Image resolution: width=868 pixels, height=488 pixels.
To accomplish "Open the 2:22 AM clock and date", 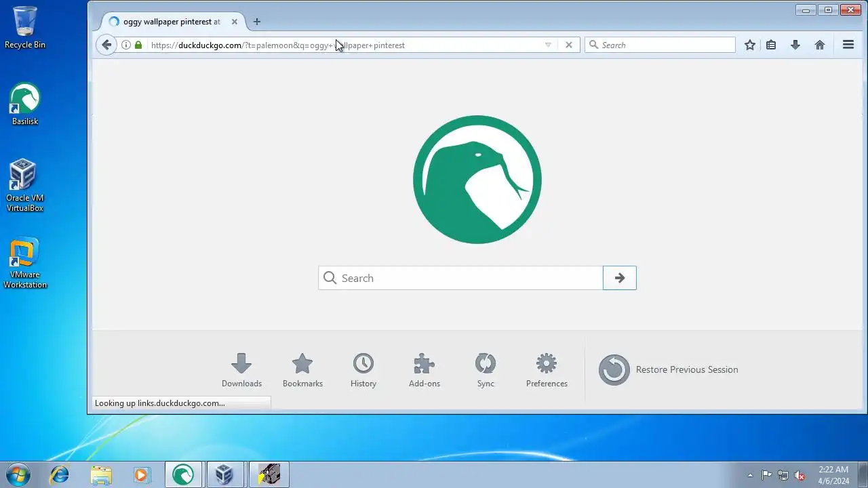I will pyautogui.click(x=833, y=475).
